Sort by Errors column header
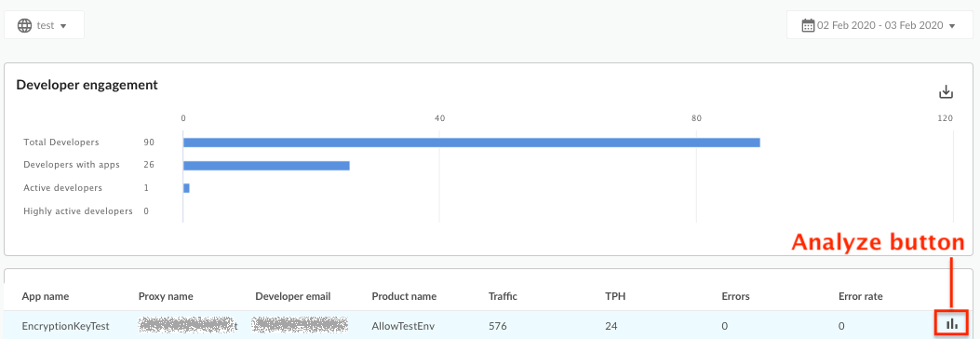 [735, 296]
